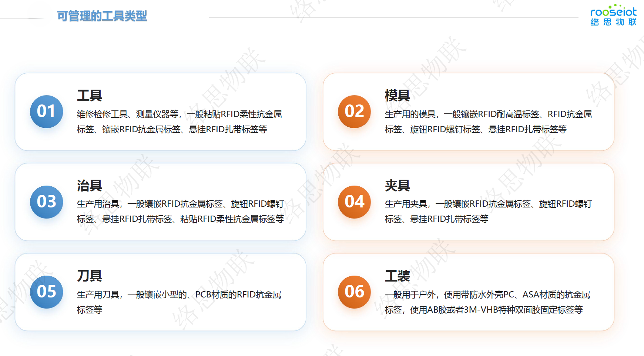Select the 夹具 heading text
Screen dimensions: 644x356
click(x=397, y=186)
